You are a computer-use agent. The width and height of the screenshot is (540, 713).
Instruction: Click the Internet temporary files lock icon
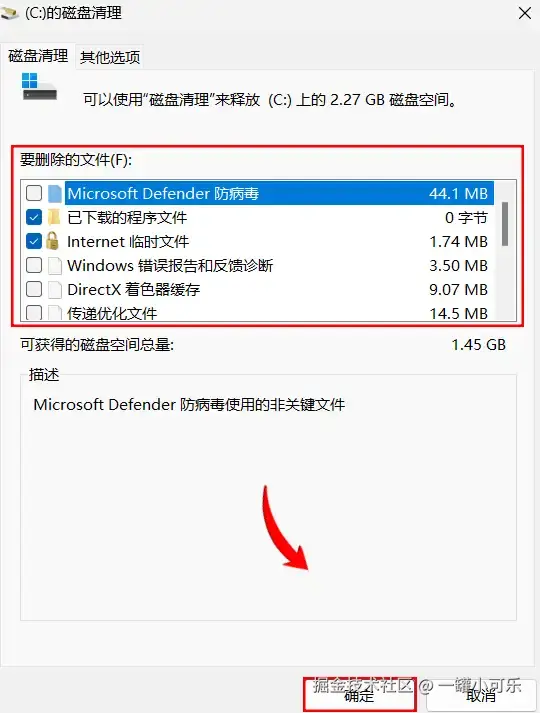(x=53, y=241)
